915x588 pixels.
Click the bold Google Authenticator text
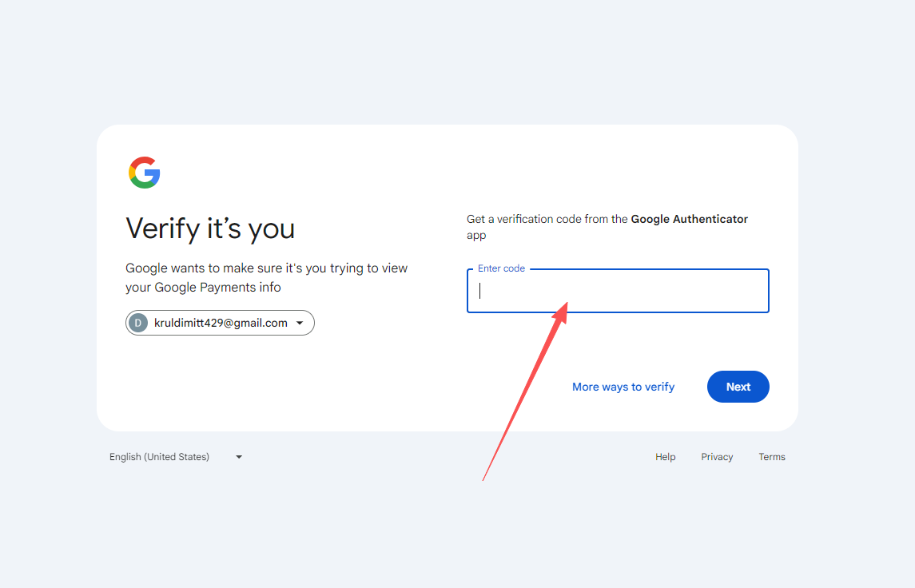689,219
